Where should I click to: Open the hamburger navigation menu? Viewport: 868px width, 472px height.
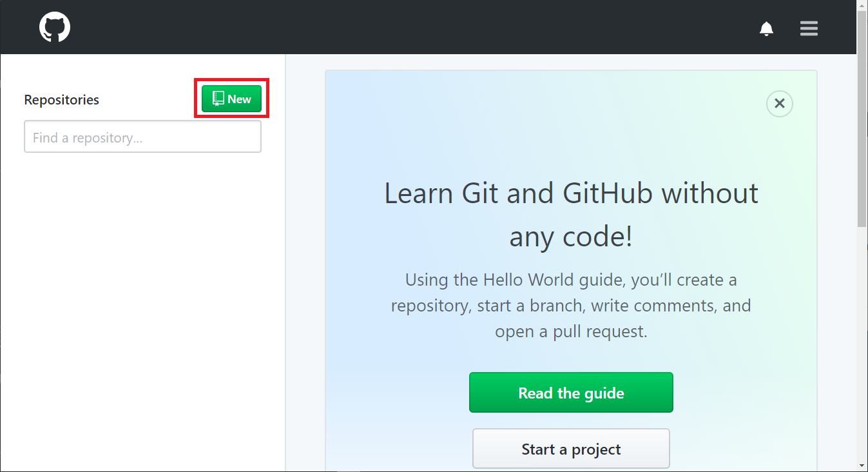tap(809, 28)
